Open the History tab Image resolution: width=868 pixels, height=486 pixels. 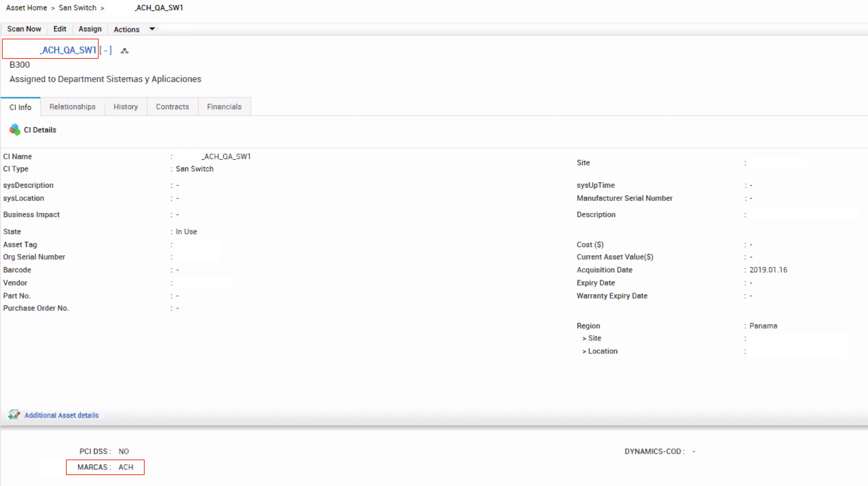click(126, 106)
